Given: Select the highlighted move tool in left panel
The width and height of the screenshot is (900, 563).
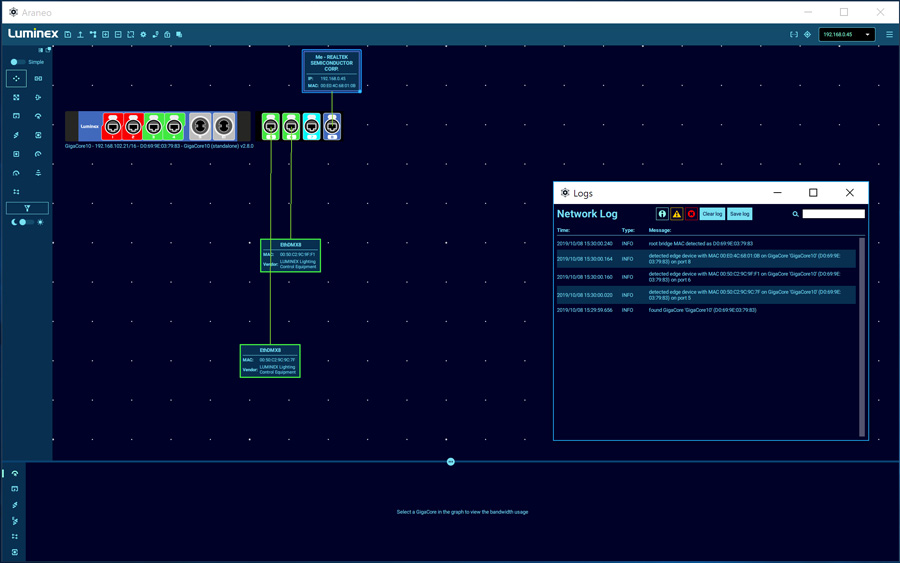Looking at the screenshot, I should click(x=16, y=78).
